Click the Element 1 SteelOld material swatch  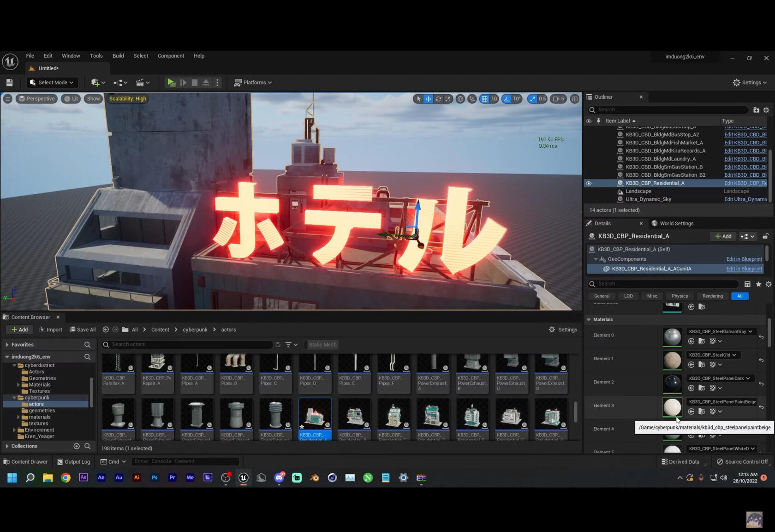pyautogui.click(x=672, y=360)
